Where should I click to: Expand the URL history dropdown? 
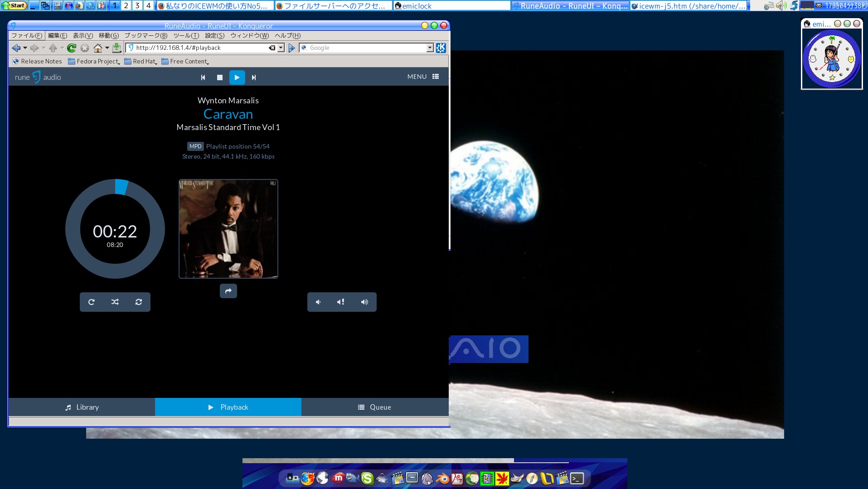[x=281, y=48]
